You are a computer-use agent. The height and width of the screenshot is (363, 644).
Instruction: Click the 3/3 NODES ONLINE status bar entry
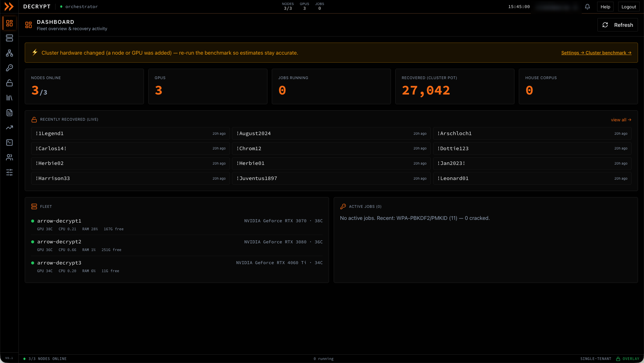[45, 359]
